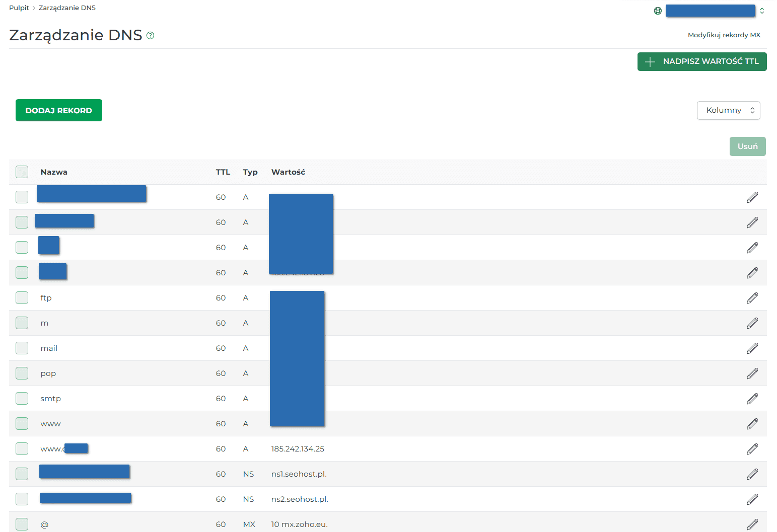Click the TTL column header
Screen dimensions: 777x532
tap(223, 172)
